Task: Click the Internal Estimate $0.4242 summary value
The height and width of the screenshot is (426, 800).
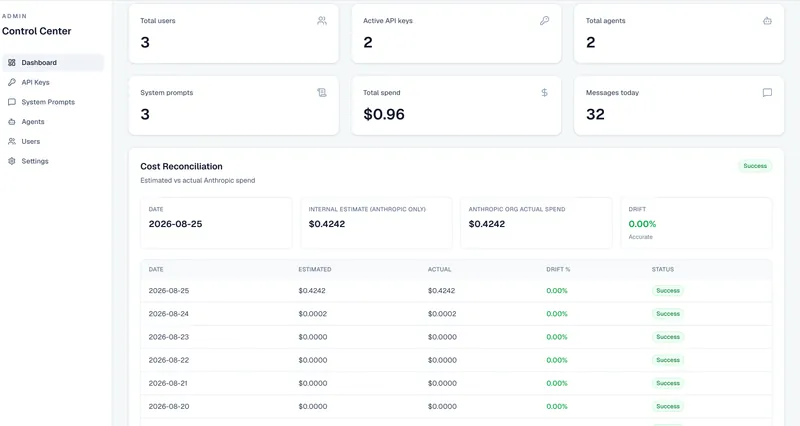Action: (327, 224)
